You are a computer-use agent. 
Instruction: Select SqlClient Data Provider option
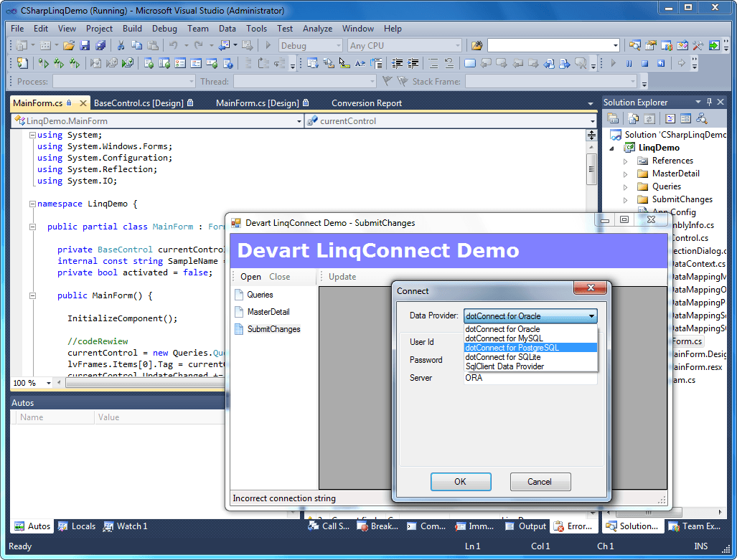(530, 366)
